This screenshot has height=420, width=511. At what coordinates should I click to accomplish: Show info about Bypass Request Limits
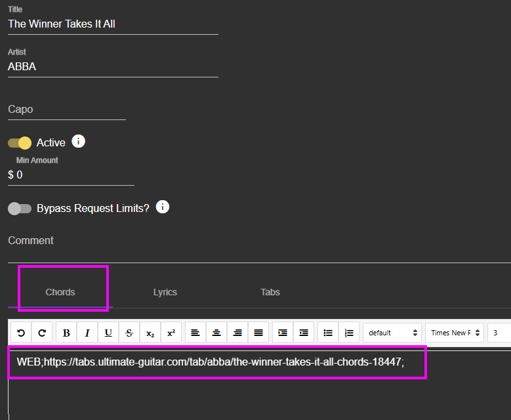[x=163, y=207]
